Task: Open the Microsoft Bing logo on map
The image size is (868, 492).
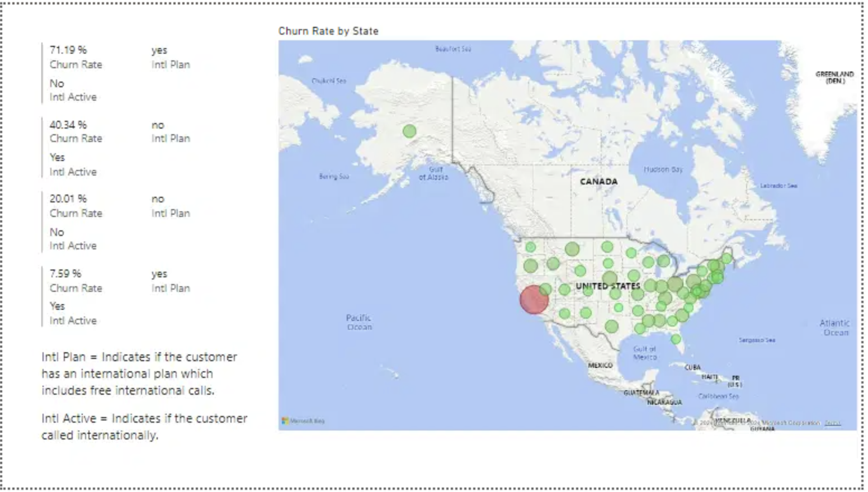Action: tap(303, 421)
